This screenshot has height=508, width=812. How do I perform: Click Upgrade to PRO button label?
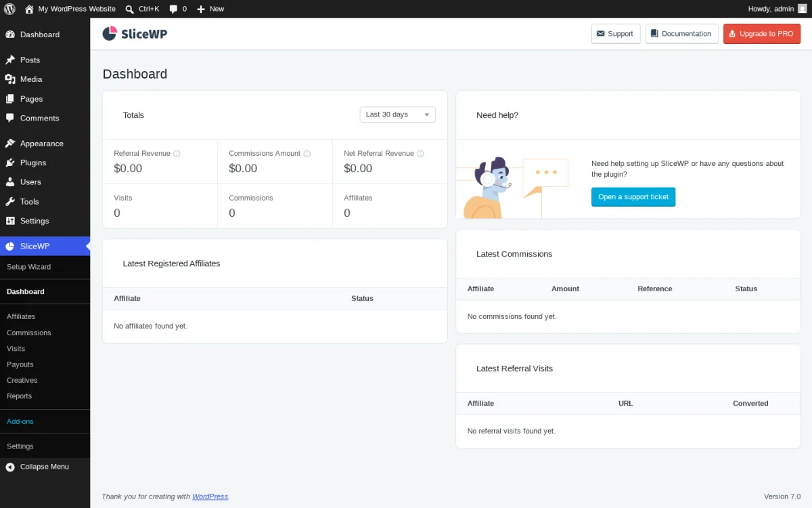tap(767, 34)
